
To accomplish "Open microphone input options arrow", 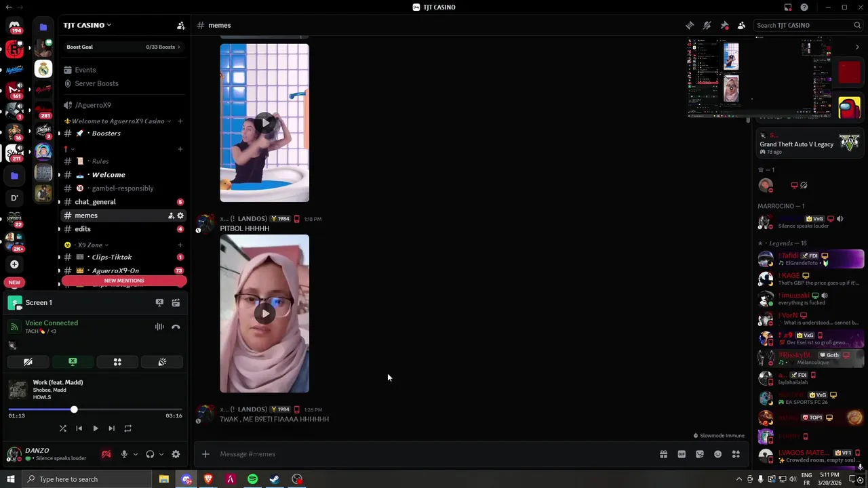I will point(136,454).
